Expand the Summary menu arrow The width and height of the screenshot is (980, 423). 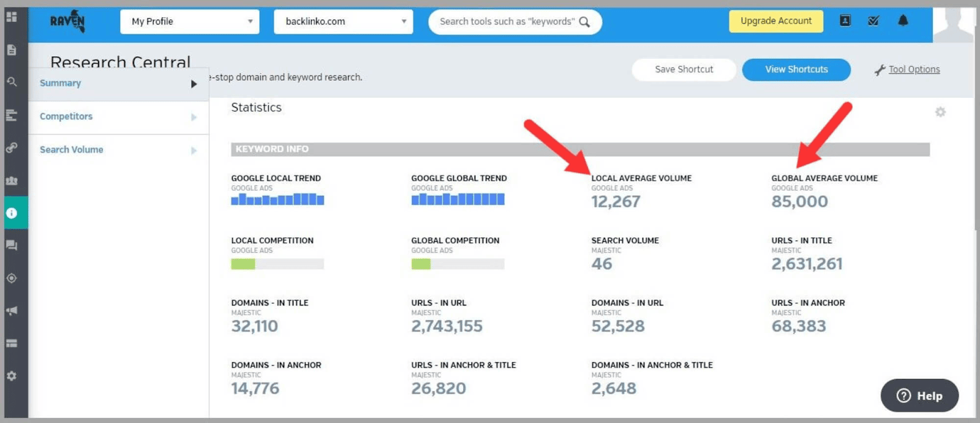point(194,84)
